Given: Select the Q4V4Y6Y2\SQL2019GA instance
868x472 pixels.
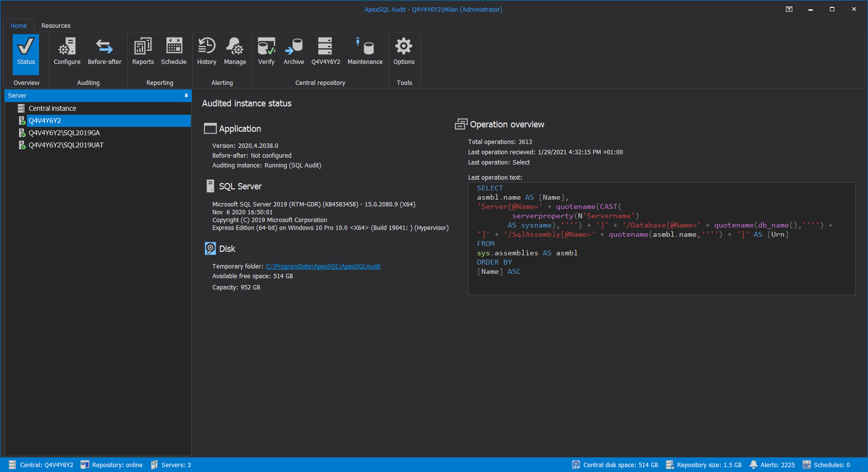Looking at the screenshot, I should pyautogui.click(x=64, y=132).
